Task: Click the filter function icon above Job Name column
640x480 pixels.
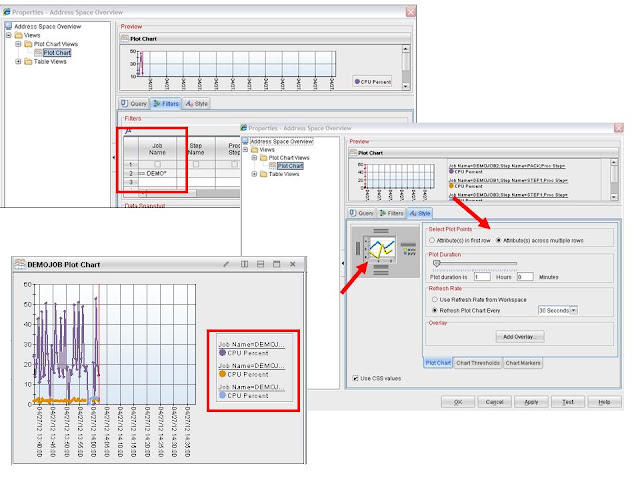Action: (x=128, y=131)
